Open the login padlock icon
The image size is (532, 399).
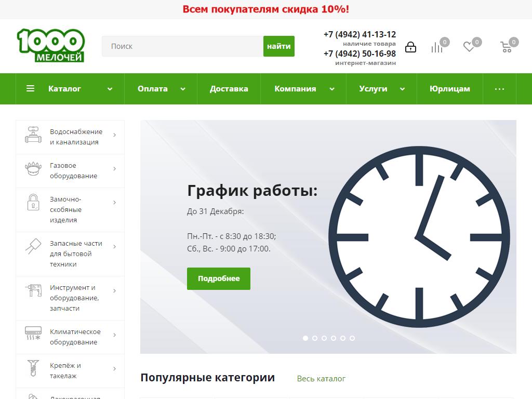[x=410, y=47]
